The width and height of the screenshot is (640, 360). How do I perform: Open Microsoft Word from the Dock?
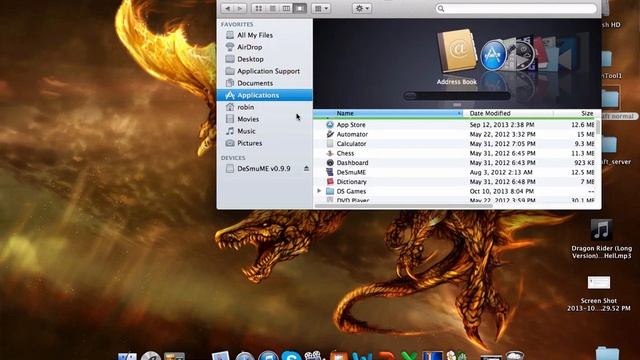pyautogui.click(x=362, y=356)
